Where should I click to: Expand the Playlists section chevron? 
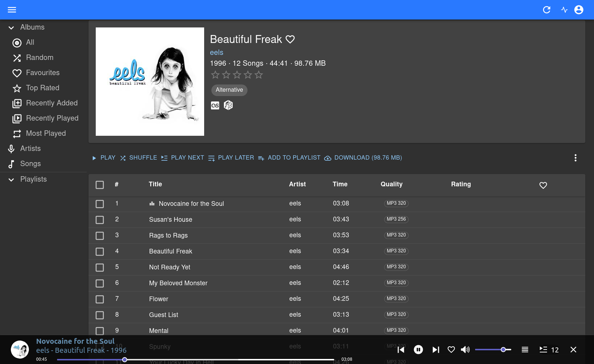pyautogui.click(x=11, y=179)
